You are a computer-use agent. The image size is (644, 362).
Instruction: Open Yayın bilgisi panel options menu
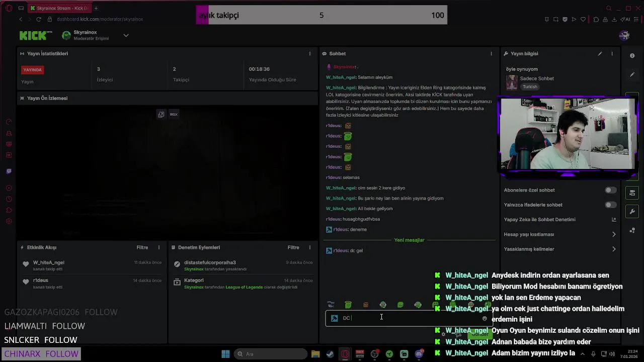tap(612, 53)
